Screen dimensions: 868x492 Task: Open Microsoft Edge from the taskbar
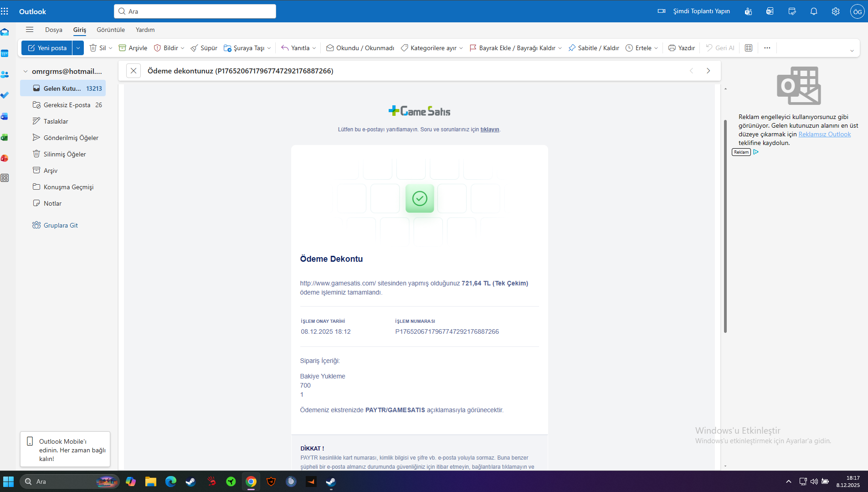[x=171, y=482]
